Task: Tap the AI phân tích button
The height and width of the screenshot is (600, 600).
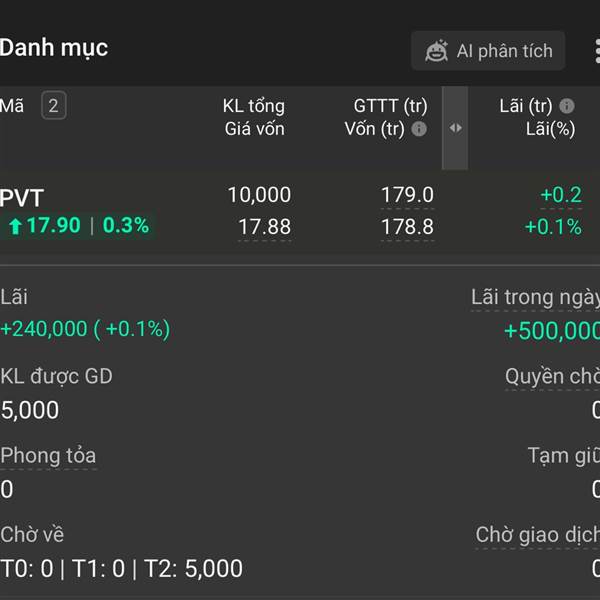Action: tap(488, 51)
